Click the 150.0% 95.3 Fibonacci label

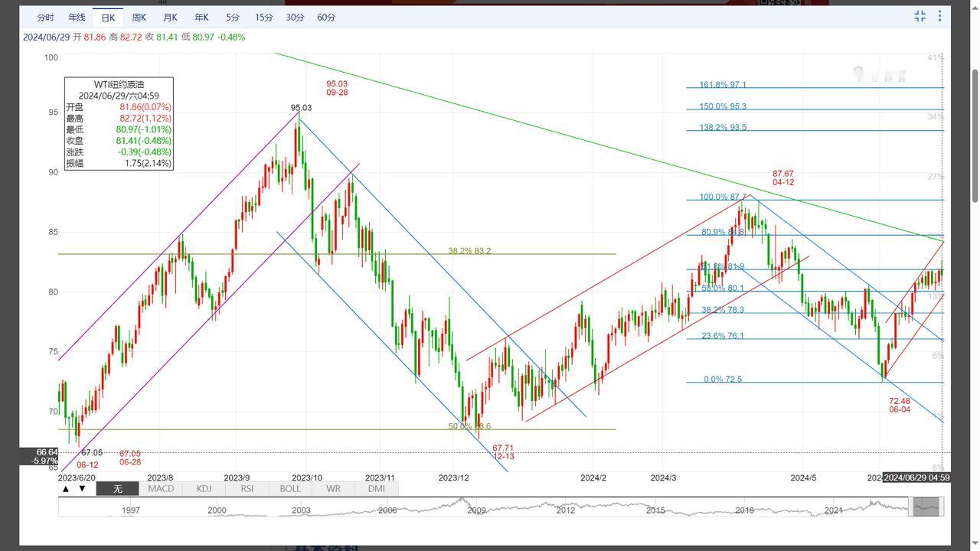(x=723, y=106)
